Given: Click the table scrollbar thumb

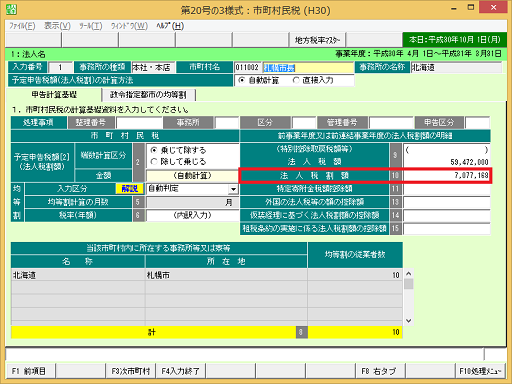Looking at the screenshot, I should pyautogui.click(x=409, y=284).
